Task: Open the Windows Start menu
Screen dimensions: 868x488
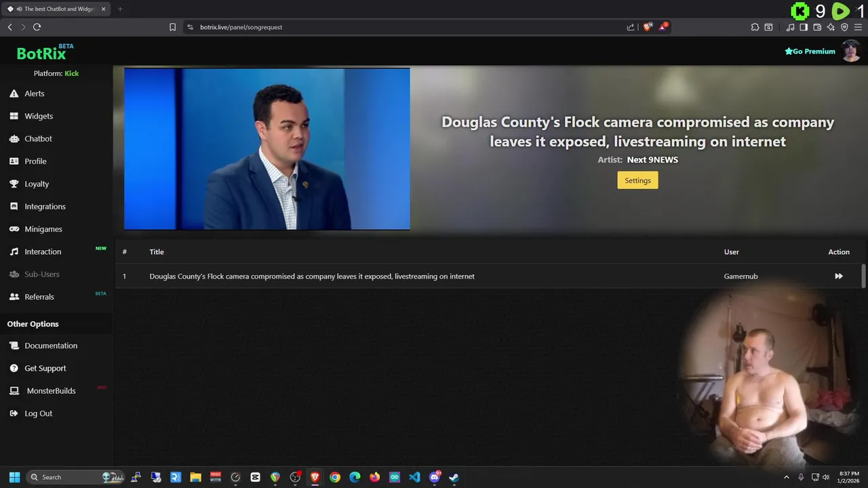Action: click(14, 477)
